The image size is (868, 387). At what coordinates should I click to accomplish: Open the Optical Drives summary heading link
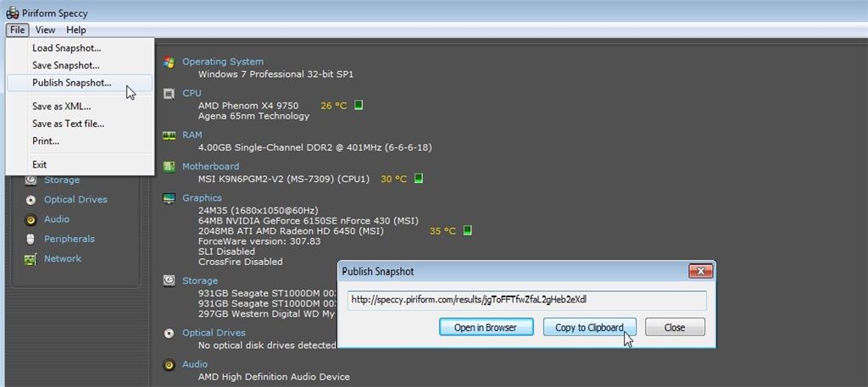point(214,332)
